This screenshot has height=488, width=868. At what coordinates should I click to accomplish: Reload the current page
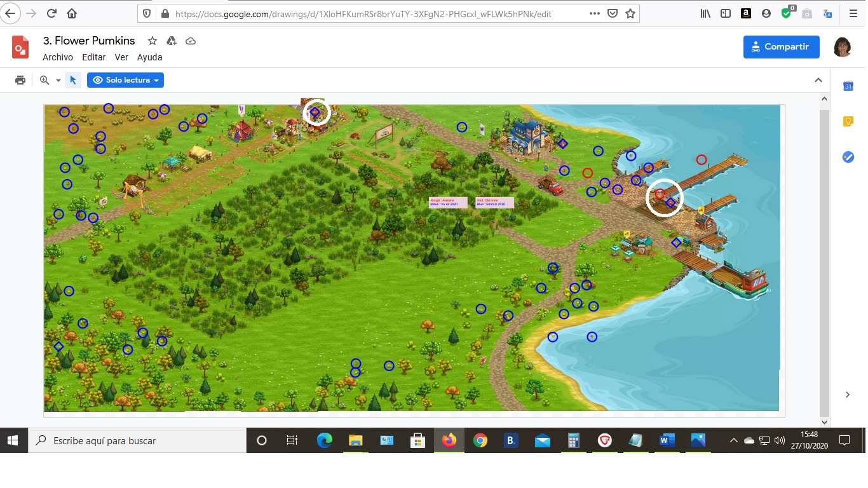[52, 13]
